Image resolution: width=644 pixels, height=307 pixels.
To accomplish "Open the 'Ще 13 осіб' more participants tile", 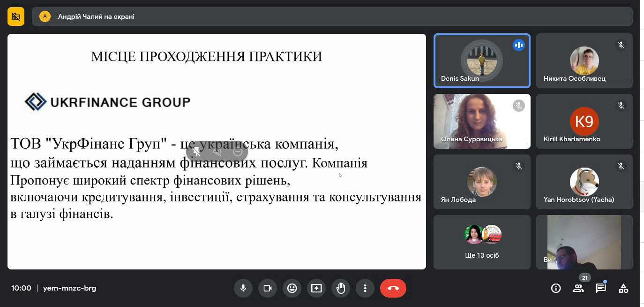I will coord(482,242).
